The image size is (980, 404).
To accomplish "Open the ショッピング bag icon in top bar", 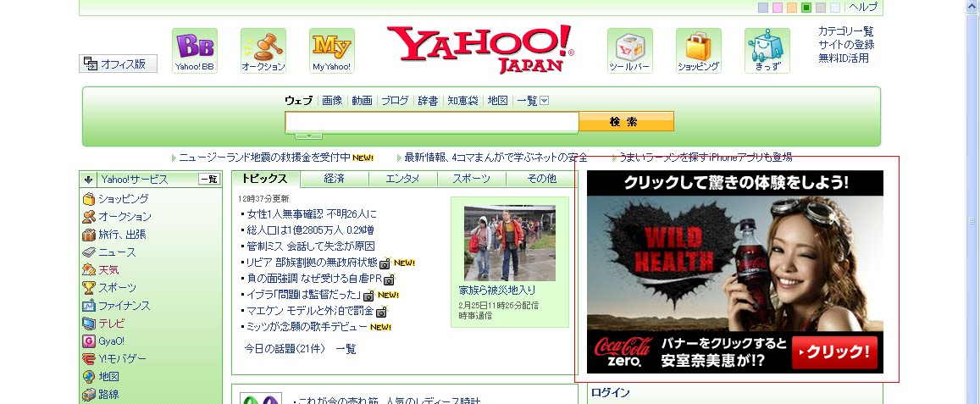I will pyautogui.click(x=699, y=51).
